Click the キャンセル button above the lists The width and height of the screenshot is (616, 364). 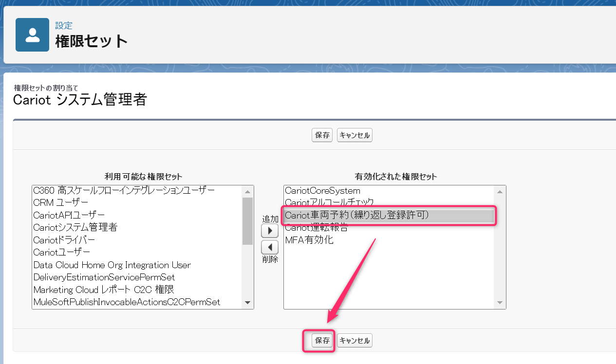[x=355, y=135]
